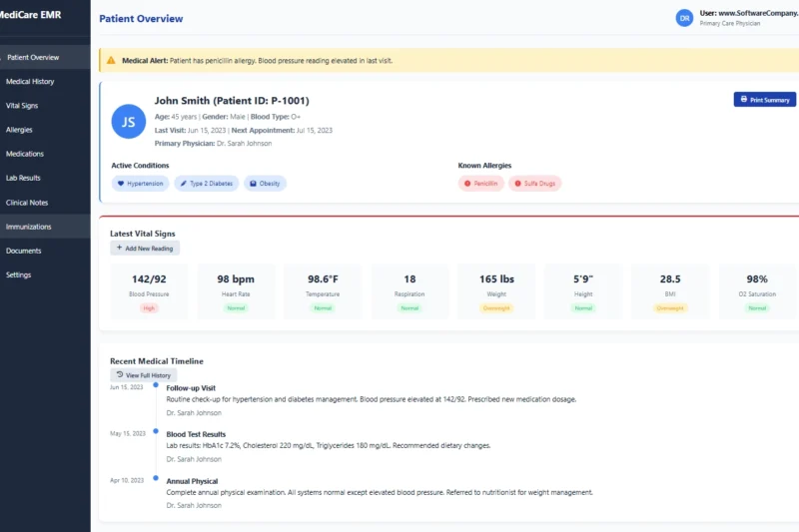Viewport: 799px width, 532px height.
Task: Open Patient Overview in the sidebar
Action: [45, 57]
